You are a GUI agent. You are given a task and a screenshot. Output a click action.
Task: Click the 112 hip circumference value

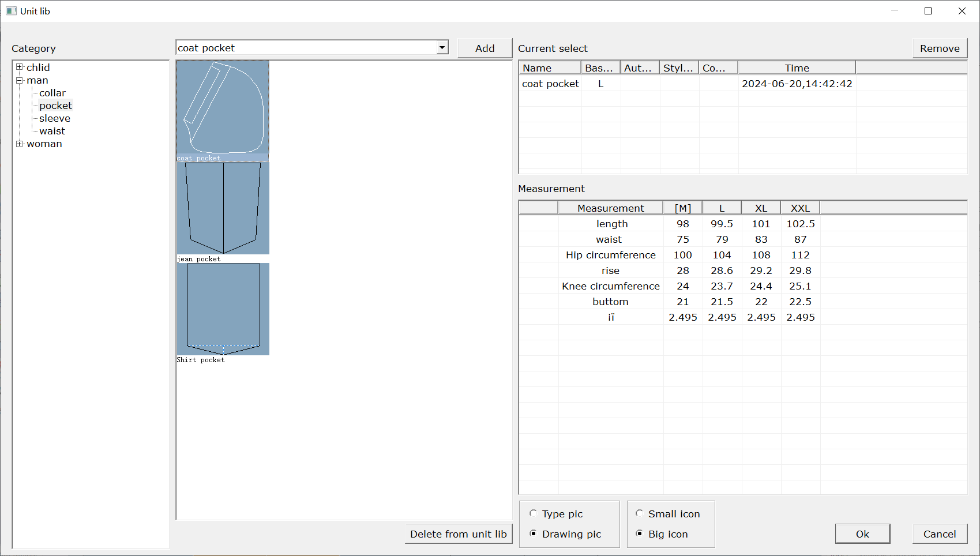point(801,255)
